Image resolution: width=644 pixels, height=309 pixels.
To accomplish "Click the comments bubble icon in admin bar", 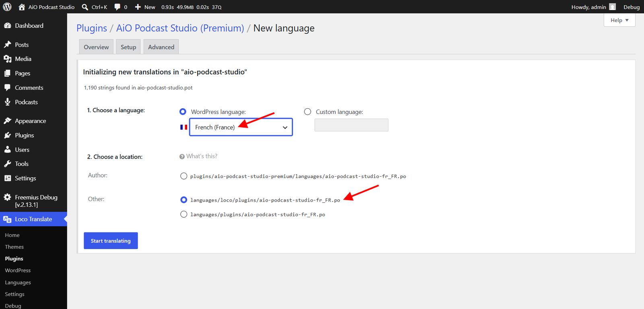I will pos(117,7).
